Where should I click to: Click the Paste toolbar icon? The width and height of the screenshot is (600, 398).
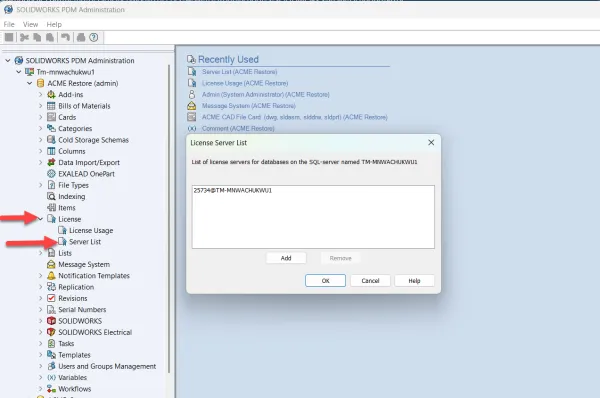(x=50, y=37)
